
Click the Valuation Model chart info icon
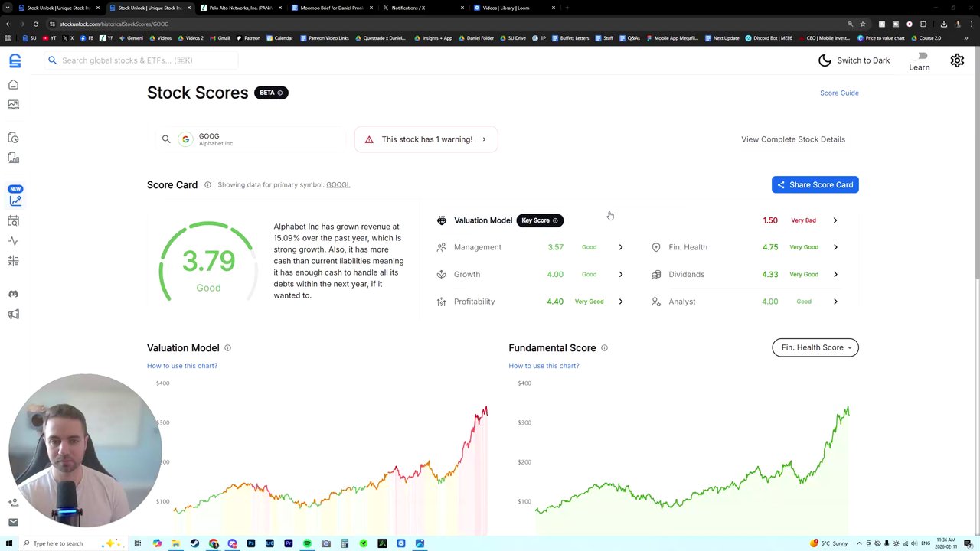[227, 348]
